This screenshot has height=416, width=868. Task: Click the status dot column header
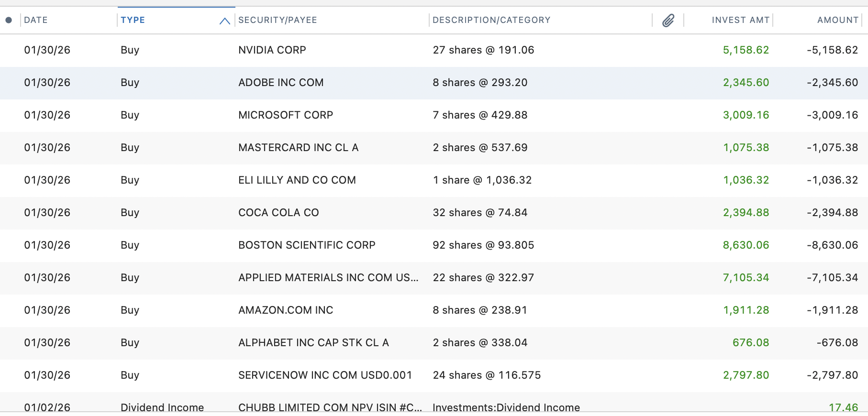tap(9, 20)
